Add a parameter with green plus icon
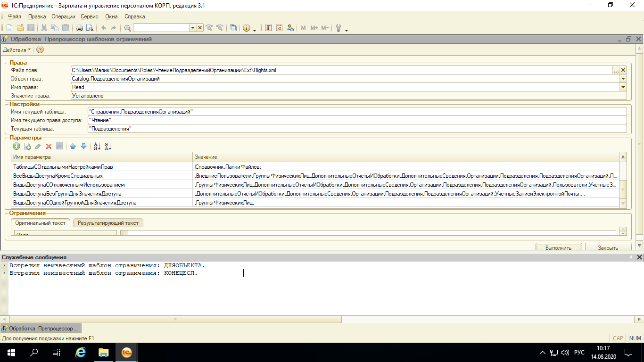 tap(17, 147)
